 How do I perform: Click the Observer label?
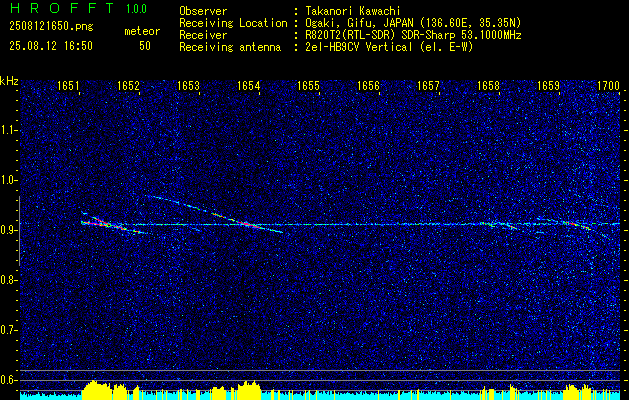[x=203, y=11]
